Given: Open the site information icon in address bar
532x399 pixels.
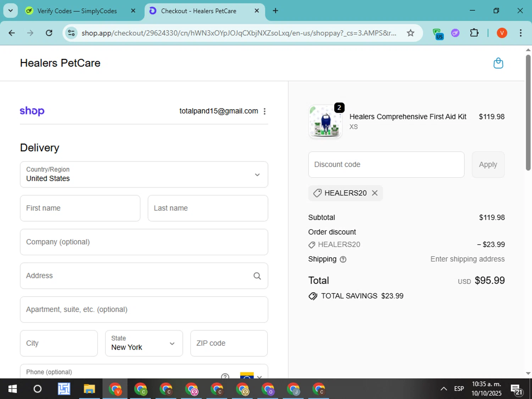Looking at the screenshot, I should 71,33.
